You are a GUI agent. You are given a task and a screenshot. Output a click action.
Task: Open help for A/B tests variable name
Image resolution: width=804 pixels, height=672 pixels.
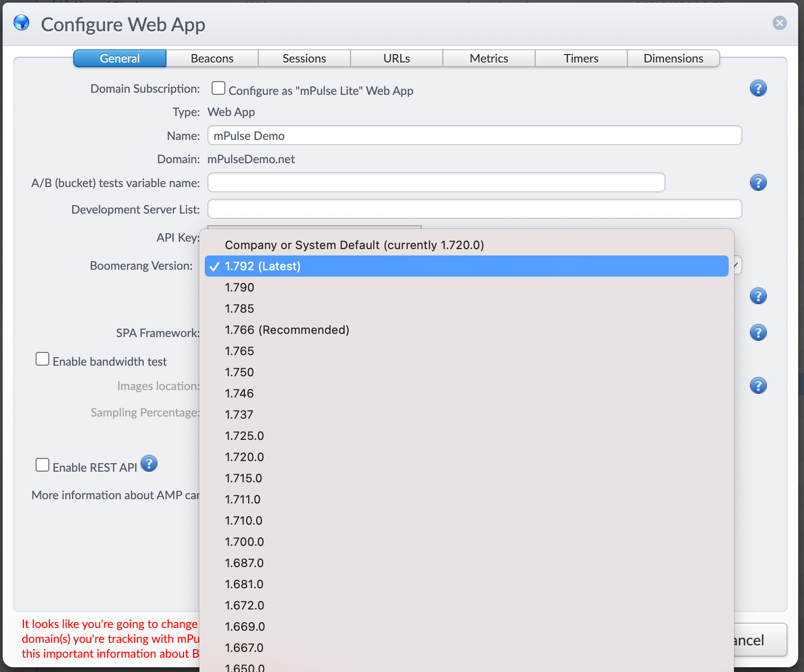coord(758,182)
